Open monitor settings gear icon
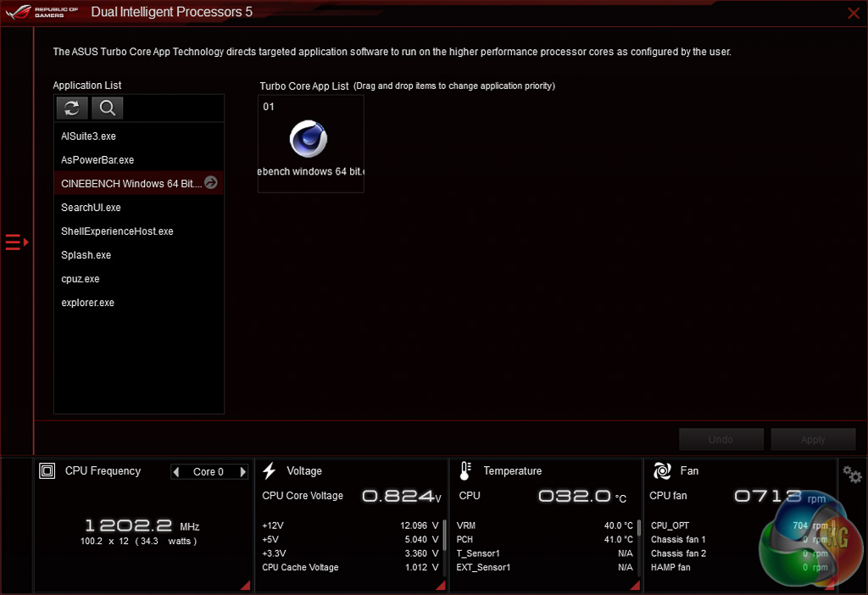 [852, 475]
